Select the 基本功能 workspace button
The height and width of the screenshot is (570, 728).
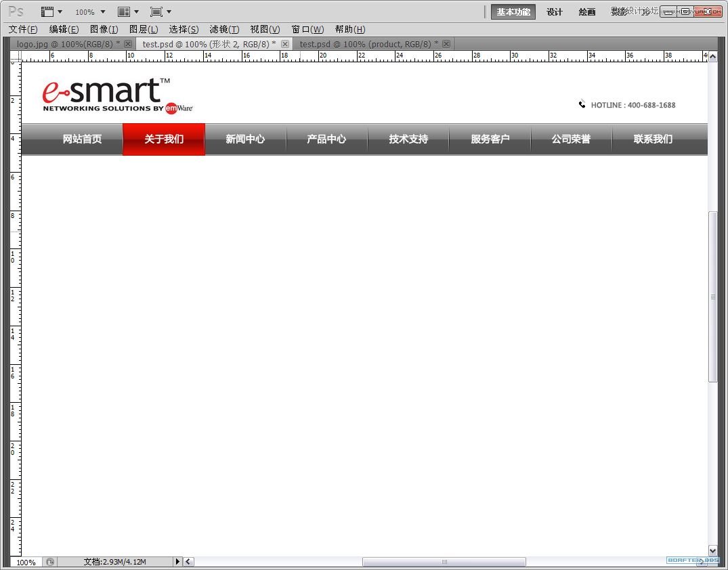(x=513, y=12)
